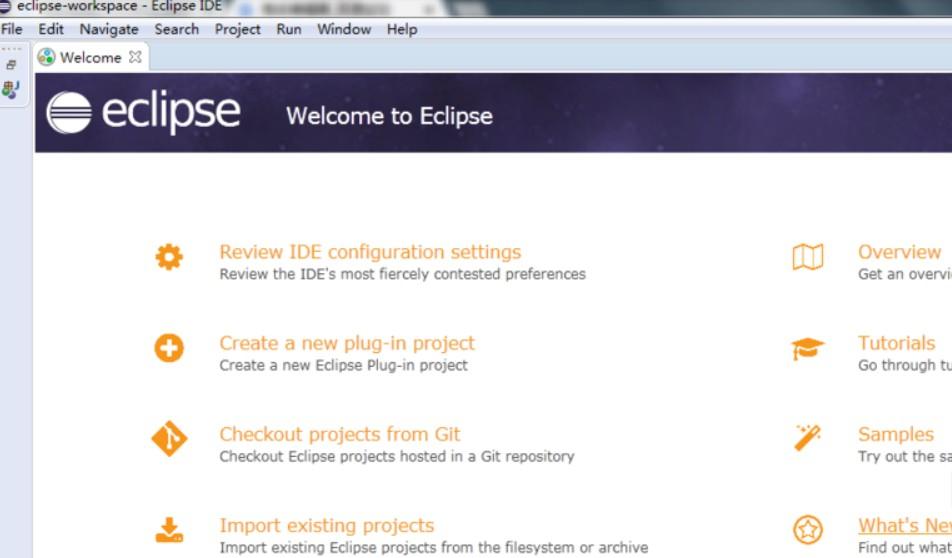
Task: Open the Help menu
Action: click(402, 29)
